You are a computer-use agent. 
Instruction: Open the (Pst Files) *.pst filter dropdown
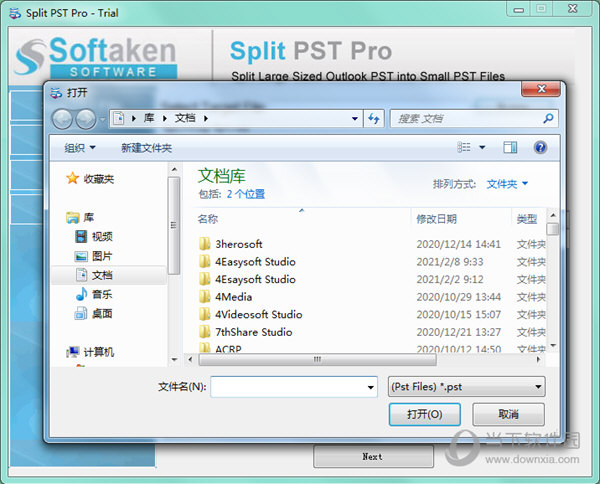[x=466, y=387]
